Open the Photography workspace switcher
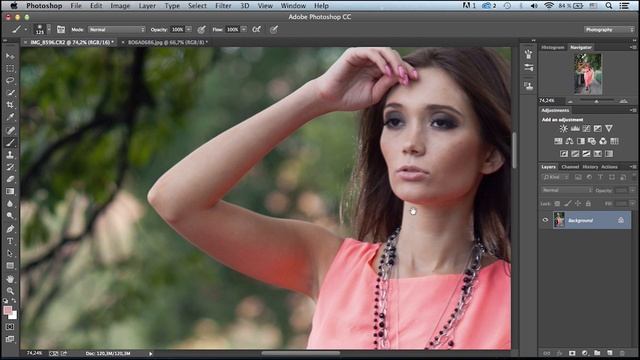Image resolution: width=640 pixels, height=360 pixels. coord(609,29)
